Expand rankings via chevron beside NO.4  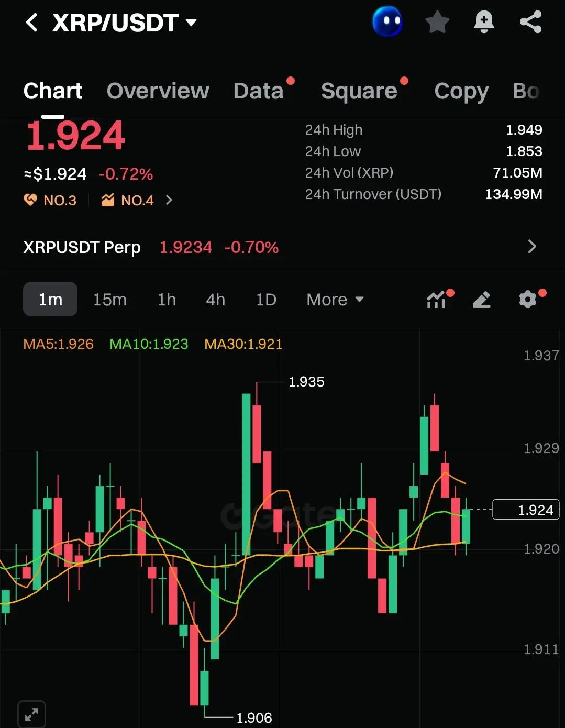(x=169, y=200)
